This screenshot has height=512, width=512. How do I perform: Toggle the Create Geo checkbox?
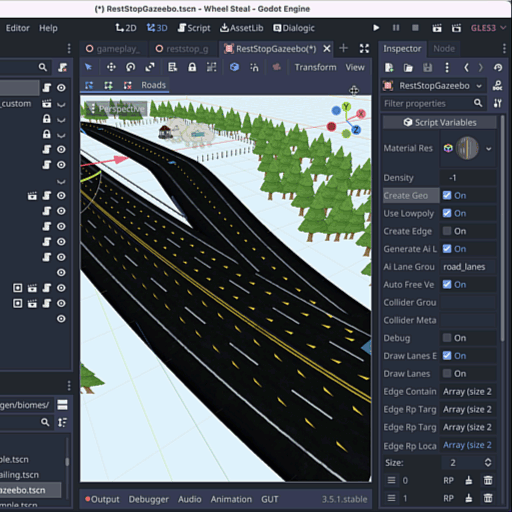tap(447, 195)
